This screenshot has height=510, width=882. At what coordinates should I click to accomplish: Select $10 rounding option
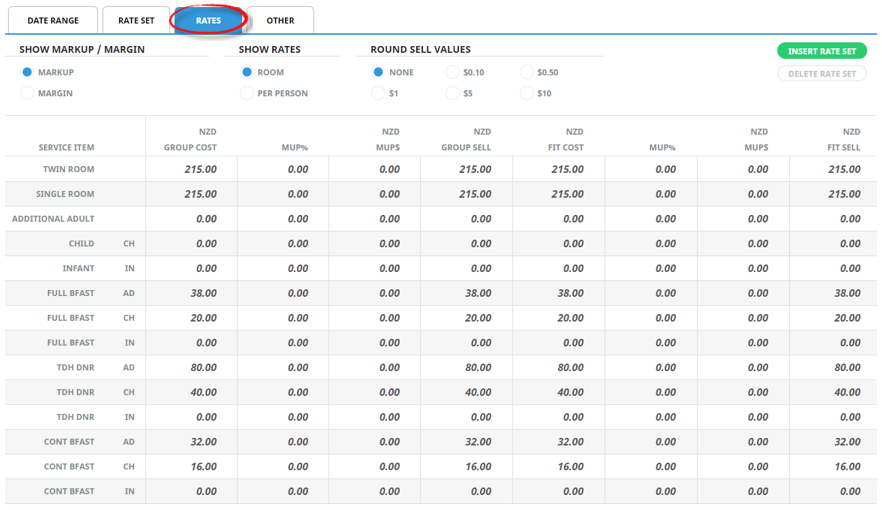[527, 93]
